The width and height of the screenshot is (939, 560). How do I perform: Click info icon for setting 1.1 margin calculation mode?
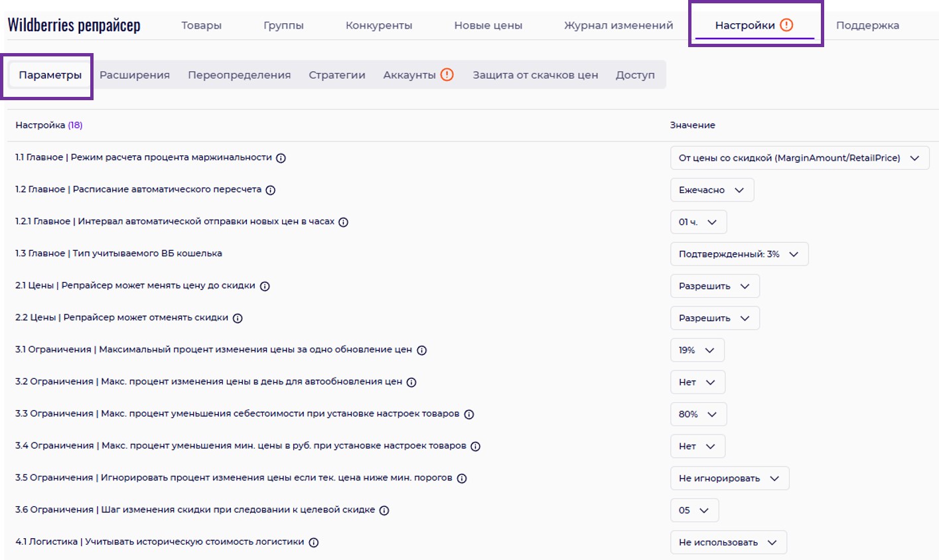[x=281, y=158]
